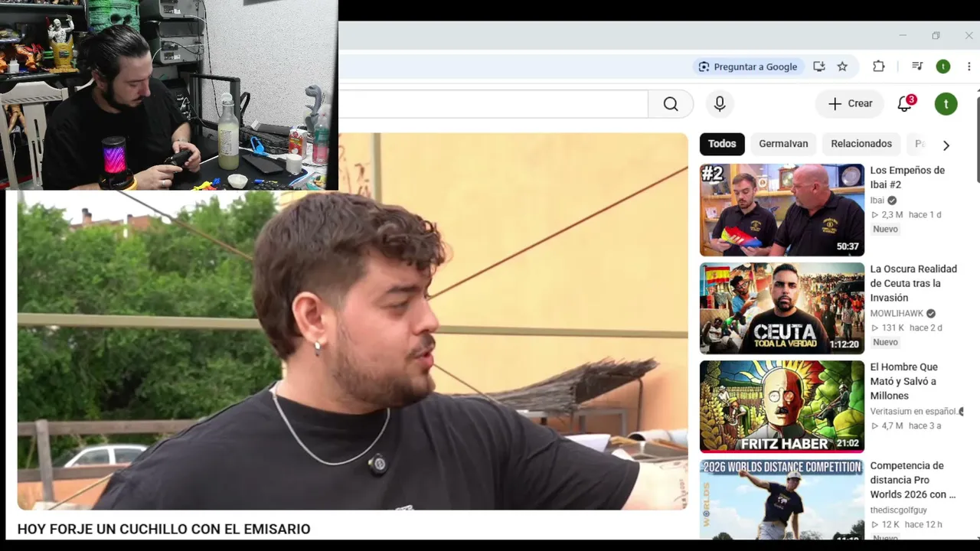Restore down the Chrome window
The height and width of the screenshot is (551, 980).
(x=936, y=35)
